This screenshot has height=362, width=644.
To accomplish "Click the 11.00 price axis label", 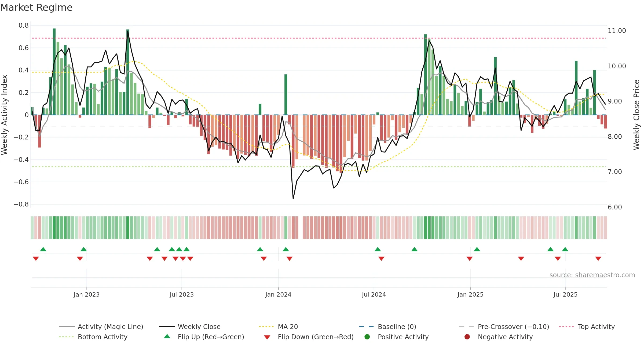I will [617, 31].
